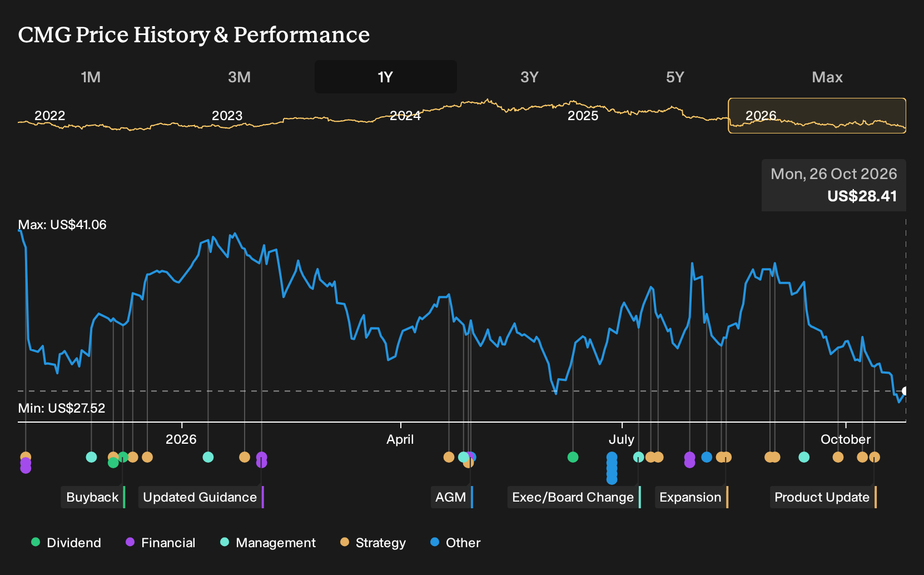Choose the 1Y time range tab

pyautogui.click(x=386, y=77)
